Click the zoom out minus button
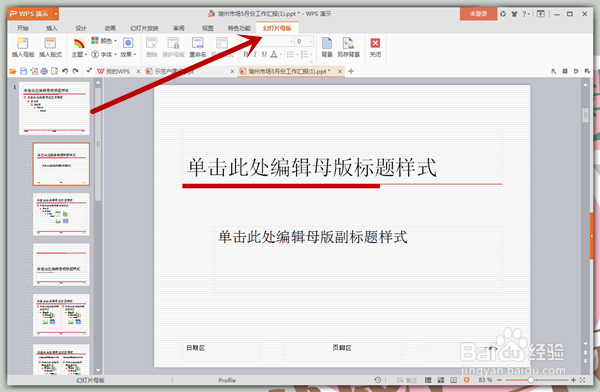 click(499, 380)
